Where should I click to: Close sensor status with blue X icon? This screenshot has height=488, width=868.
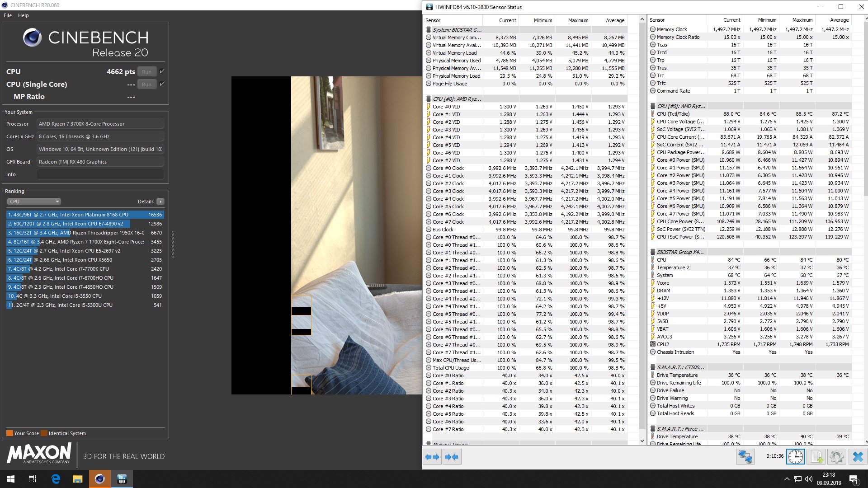click(857, 457)
